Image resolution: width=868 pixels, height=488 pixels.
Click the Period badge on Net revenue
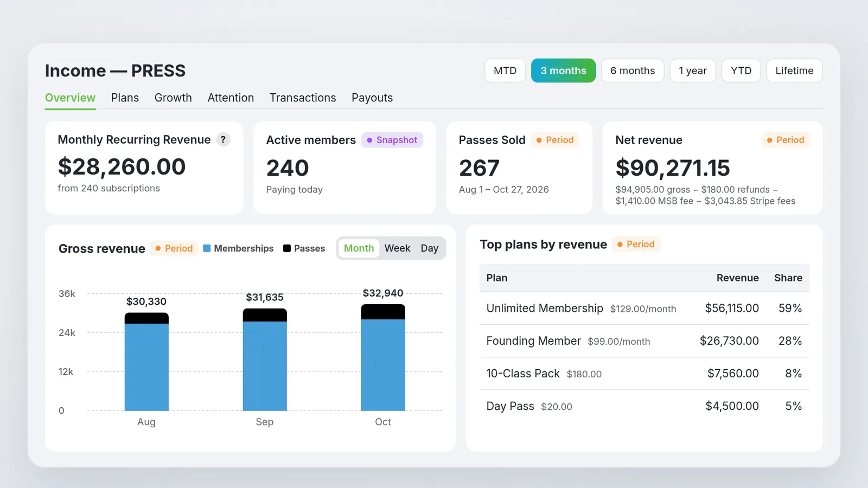point(785,140)
